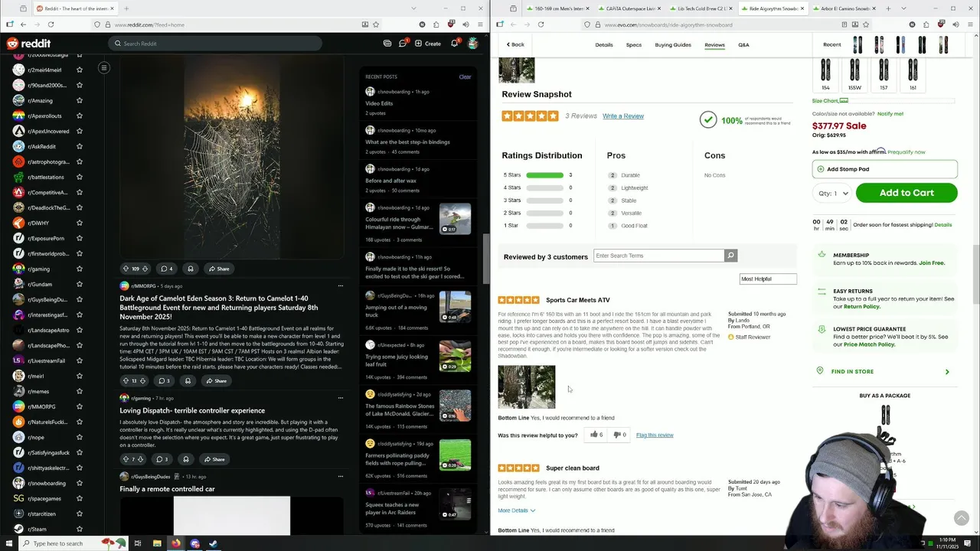Mark Sports Car review as helpful thumbs up
980x551 pixels.
(596, 435)
